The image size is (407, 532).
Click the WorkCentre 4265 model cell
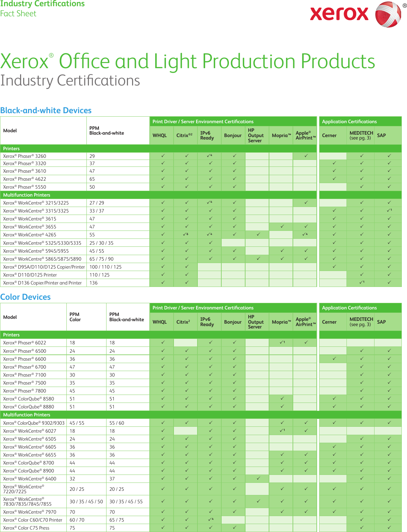click(x=44, y=235)
